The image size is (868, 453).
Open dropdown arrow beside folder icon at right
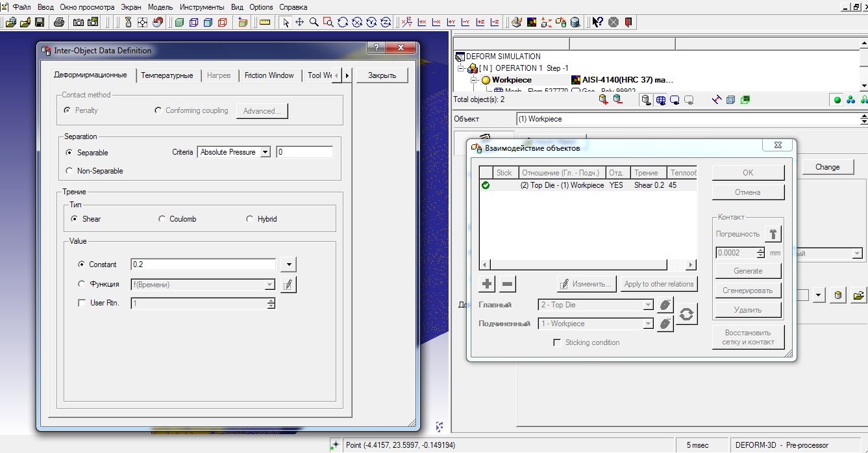pyautogui.click(x=818, y=296)
